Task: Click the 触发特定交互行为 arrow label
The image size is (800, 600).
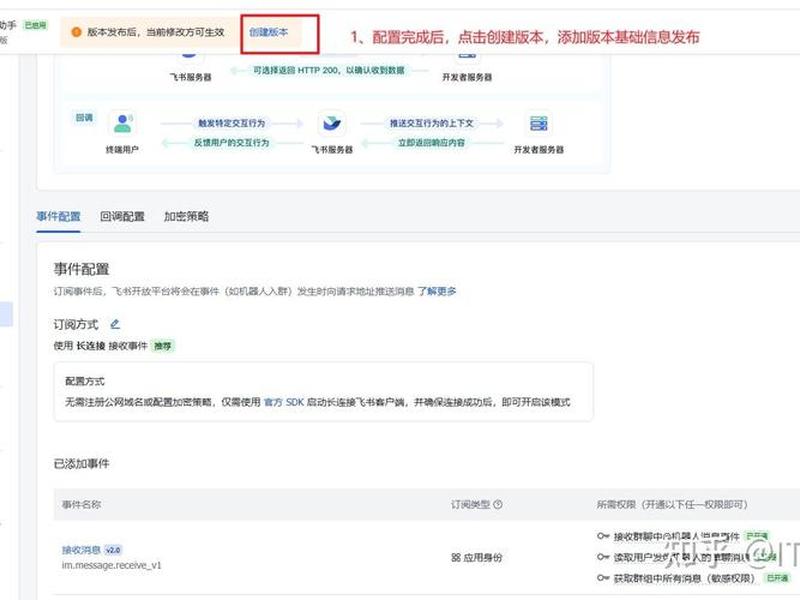Action: (232, 123)
